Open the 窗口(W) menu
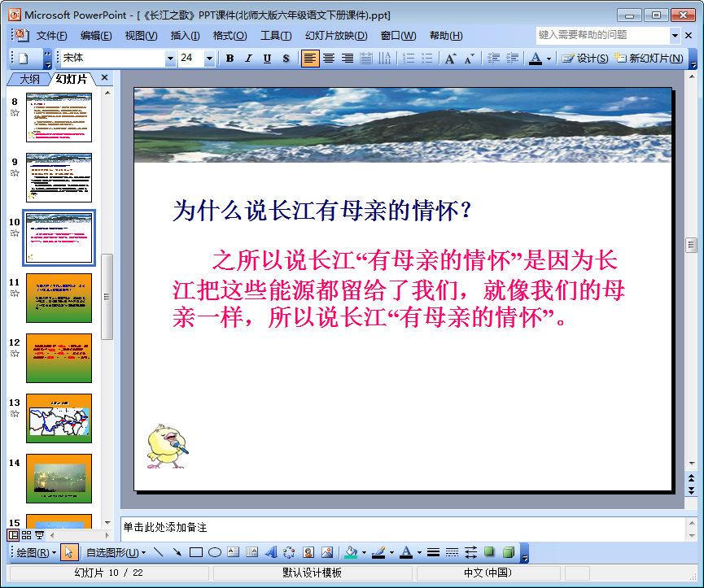 (398, 36)
